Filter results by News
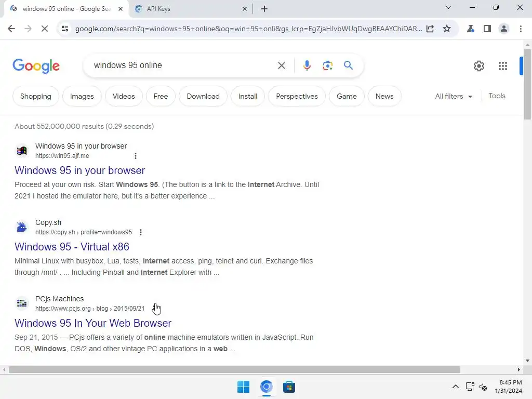 coord(384,96)
